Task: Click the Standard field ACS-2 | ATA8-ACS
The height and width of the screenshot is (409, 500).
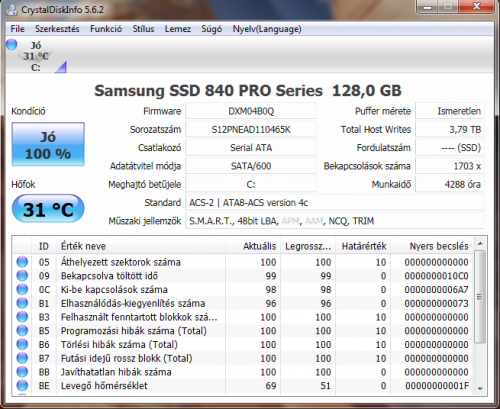Action: 335,203
